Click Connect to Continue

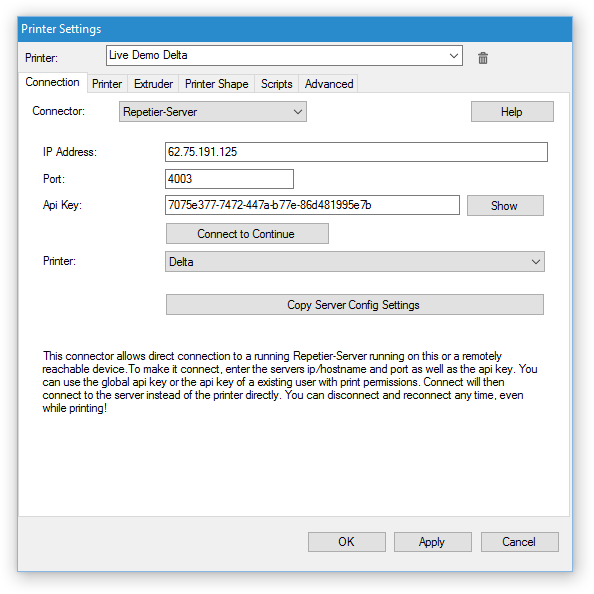[247, 233]
